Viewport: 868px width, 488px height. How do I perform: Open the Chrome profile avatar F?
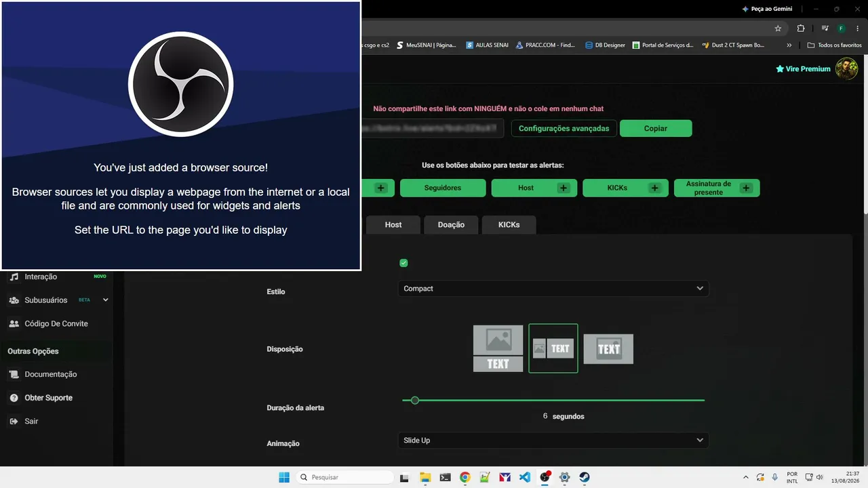coord(842,28)
